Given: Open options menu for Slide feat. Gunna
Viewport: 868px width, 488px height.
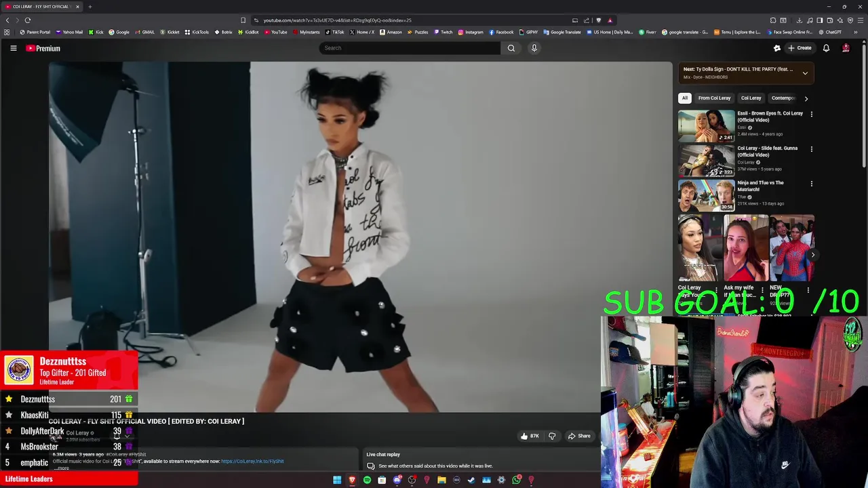Looking at the screenshot, I should pos(811,149).
